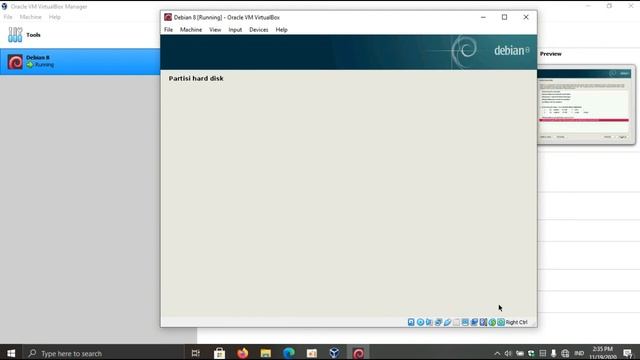Open Microsoft Store from taskbar
The height and width of the screenshot is (360, 640).
219,353
